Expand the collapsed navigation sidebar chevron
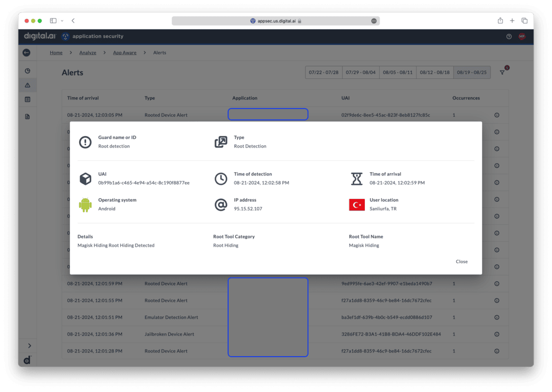The height and width of the screenshot is (392, 552). tap(29, 345)
